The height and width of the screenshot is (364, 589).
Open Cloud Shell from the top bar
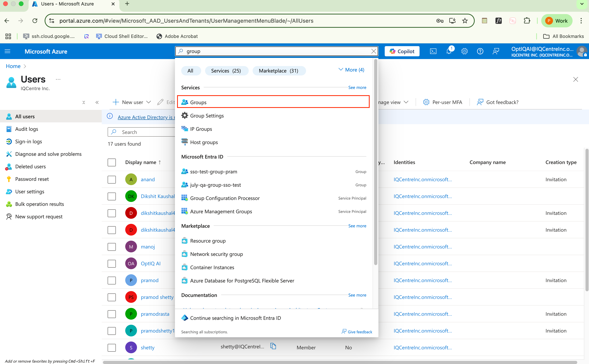(x=433, y=51)
